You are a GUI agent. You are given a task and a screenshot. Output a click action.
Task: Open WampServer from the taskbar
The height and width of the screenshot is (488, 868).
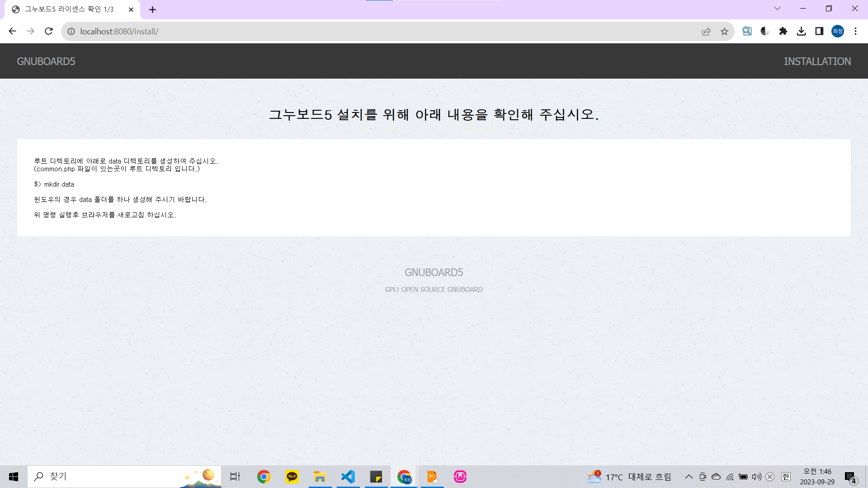pos(460,477)
